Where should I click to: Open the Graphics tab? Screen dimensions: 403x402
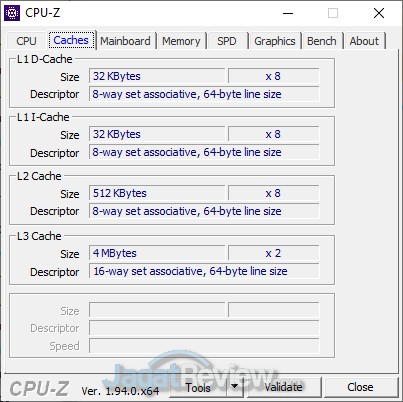pos(275,41)
